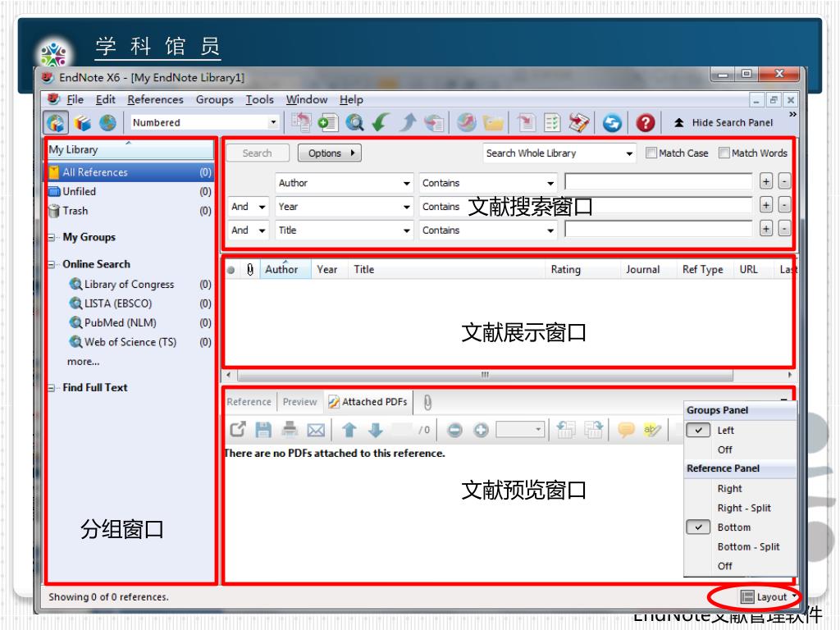Collapse Find Full Text tree section
Screen dimensions: 840x630
click(x=52, y=388)
